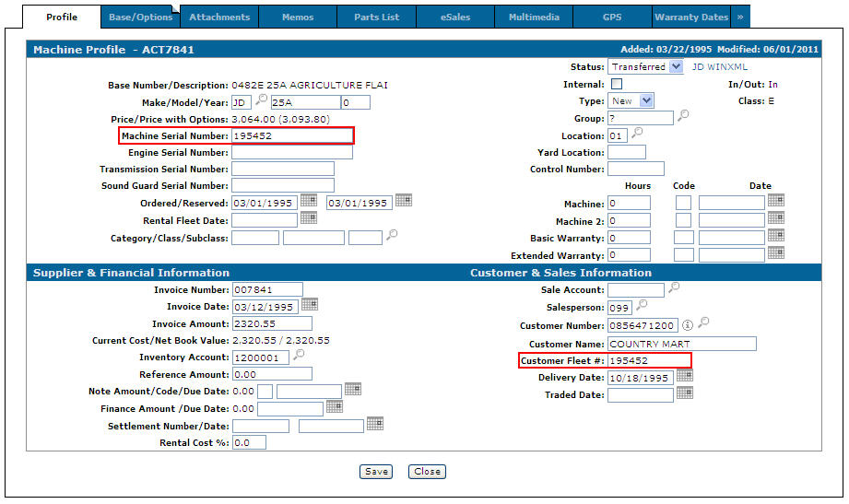Click the Customer Number field
Viewport: 849px width, 504px height.
(x=643, y=325)
